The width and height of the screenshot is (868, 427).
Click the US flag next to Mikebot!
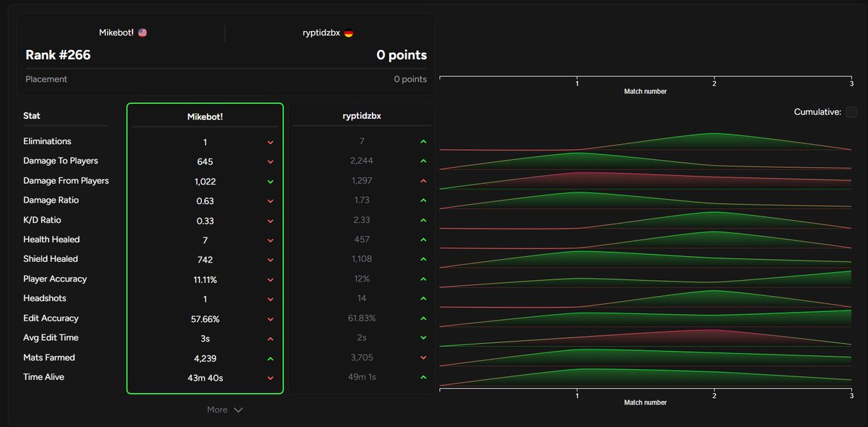pos(142,33)
